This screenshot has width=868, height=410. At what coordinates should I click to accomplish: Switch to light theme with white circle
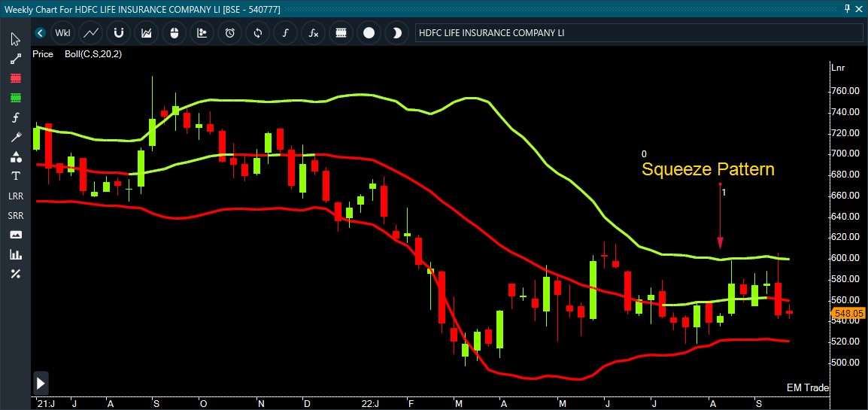click(x=369, y=33)
